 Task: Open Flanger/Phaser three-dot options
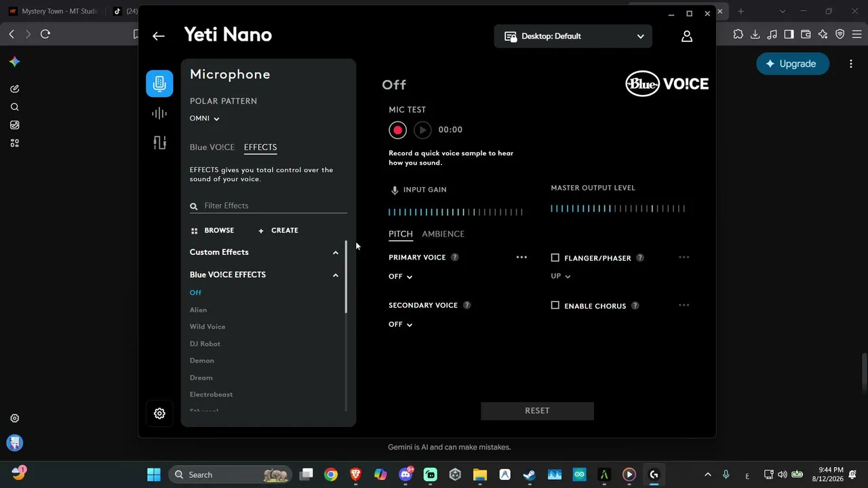click(684, 258)
